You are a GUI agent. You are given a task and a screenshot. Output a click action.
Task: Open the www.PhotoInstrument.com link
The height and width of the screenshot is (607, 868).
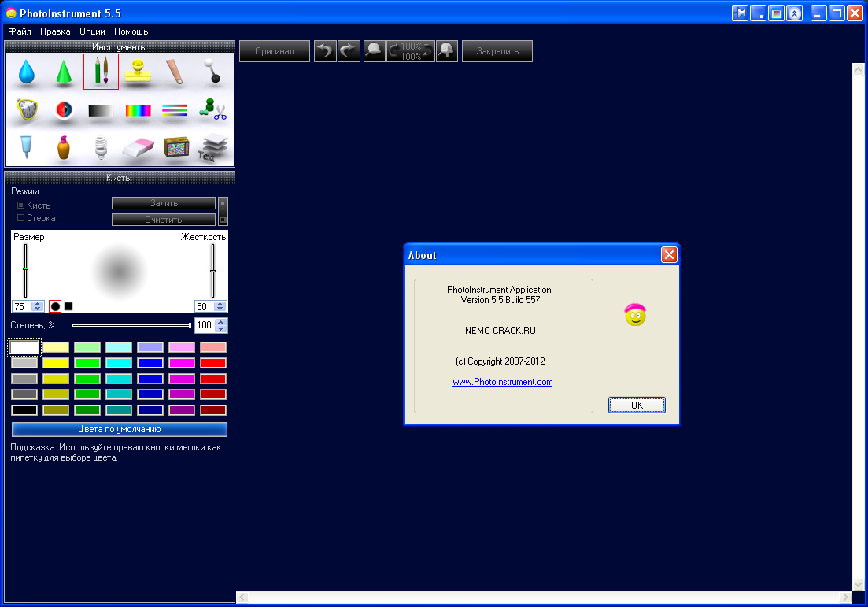click(x=503, y=382)
